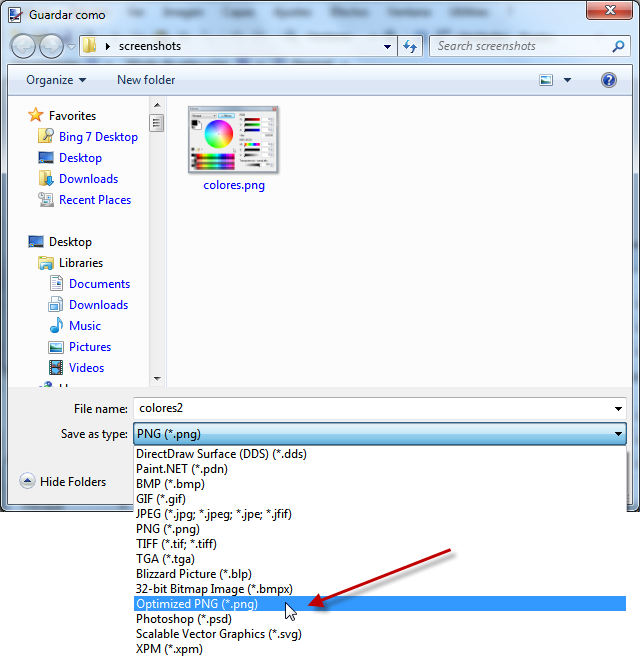The height and width of the screenshot is (656, 640).
Task: Click the Favorites star icon
Action: (x=36, y=115)
